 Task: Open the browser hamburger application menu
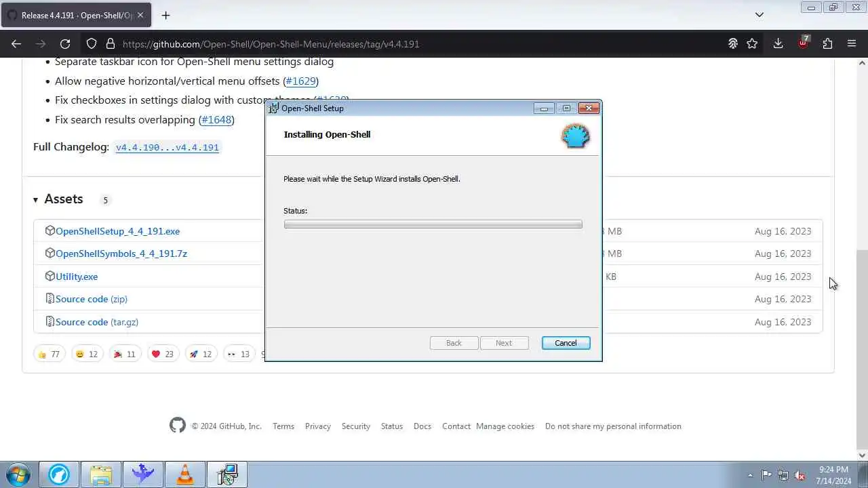[852, 43]
